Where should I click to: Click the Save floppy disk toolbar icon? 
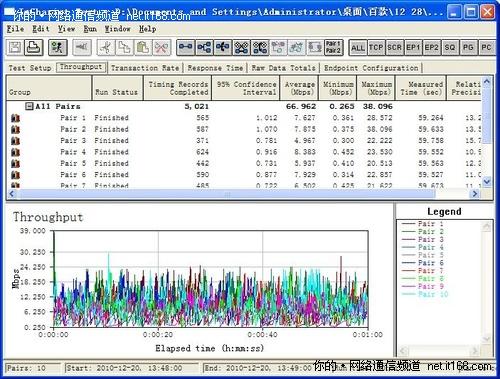(x=15, y=47)
